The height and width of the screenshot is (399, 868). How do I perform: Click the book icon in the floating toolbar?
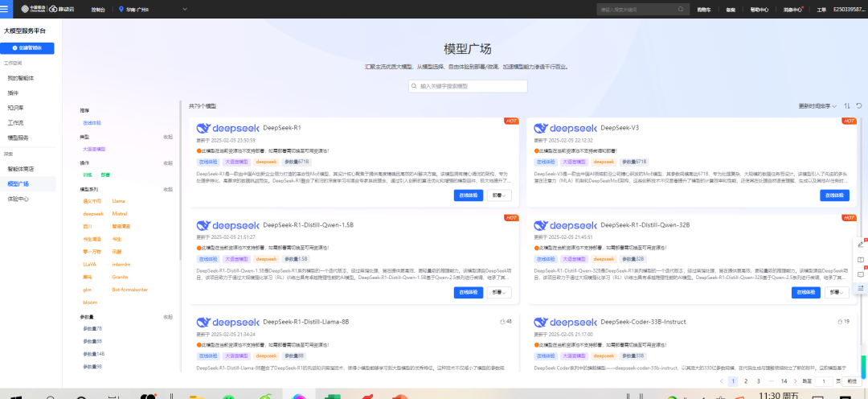pos(860,259)
